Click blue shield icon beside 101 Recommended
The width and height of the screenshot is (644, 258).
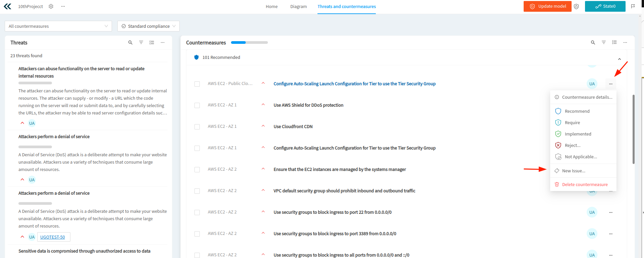click(196, 57)
